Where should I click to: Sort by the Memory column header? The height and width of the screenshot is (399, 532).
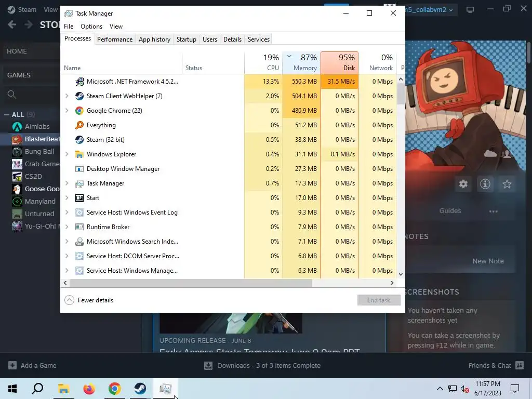[301, 63]
